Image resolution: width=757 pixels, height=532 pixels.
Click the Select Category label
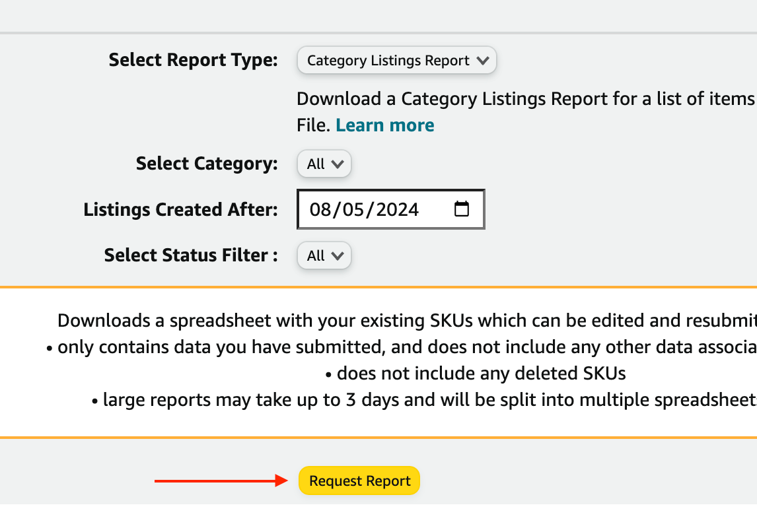(x=207, y=164)
